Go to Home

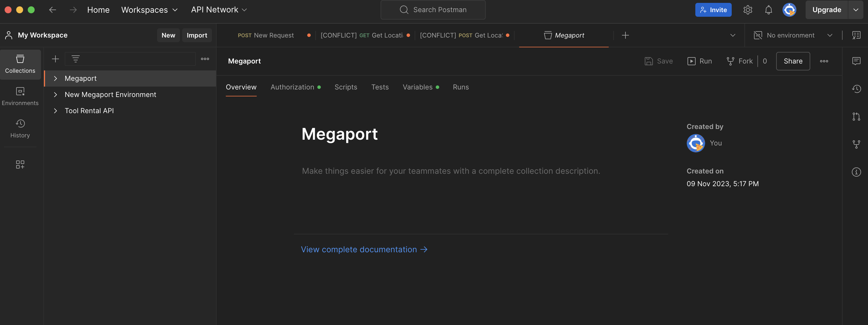[x=98, y=10]
